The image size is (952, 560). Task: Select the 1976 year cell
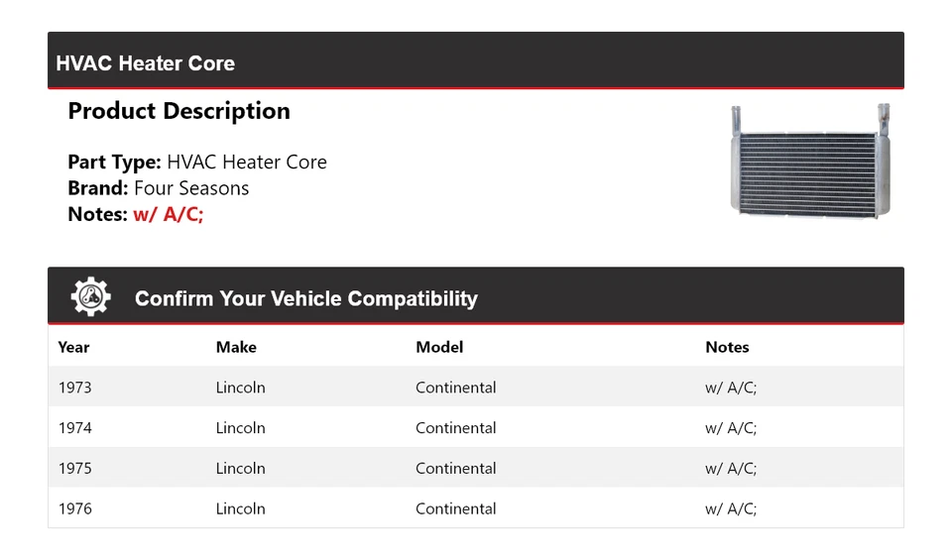click(x=74, y=508)
